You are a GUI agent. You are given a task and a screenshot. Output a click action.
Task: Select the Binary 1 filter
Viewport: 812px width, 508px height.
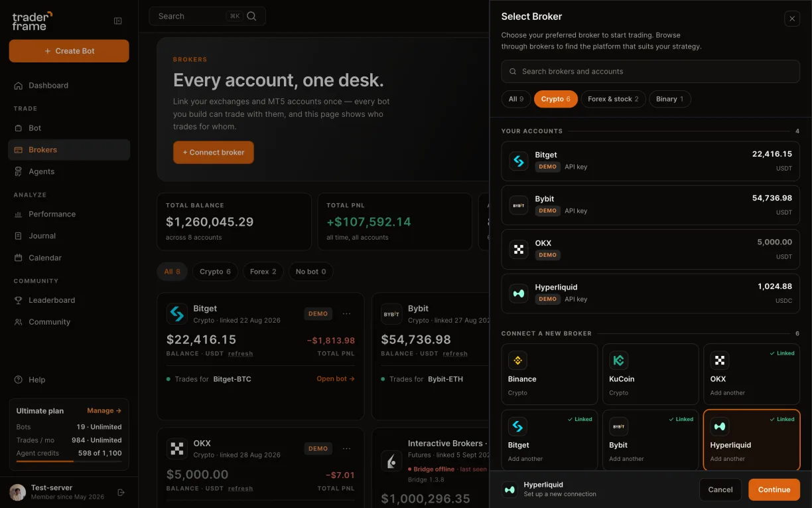pos(669,99)
